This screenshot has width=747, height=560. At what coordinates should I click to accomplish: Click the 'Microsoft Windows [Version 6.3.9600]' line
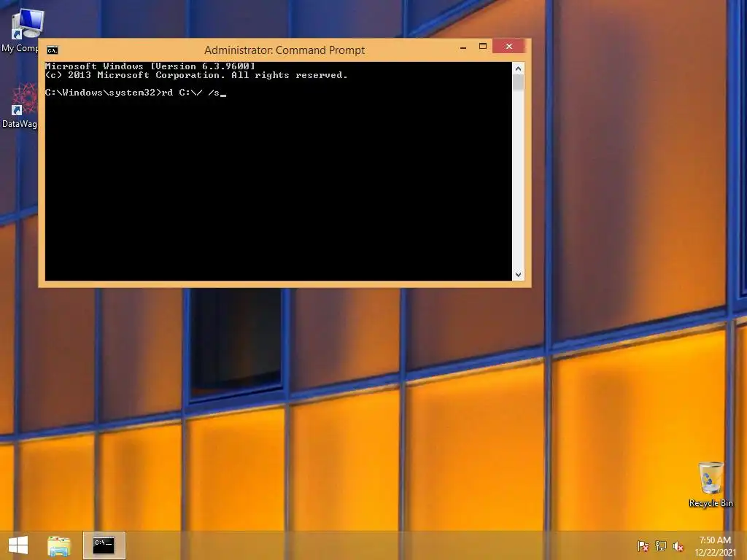pyautogui.click(x=150, y=66)
